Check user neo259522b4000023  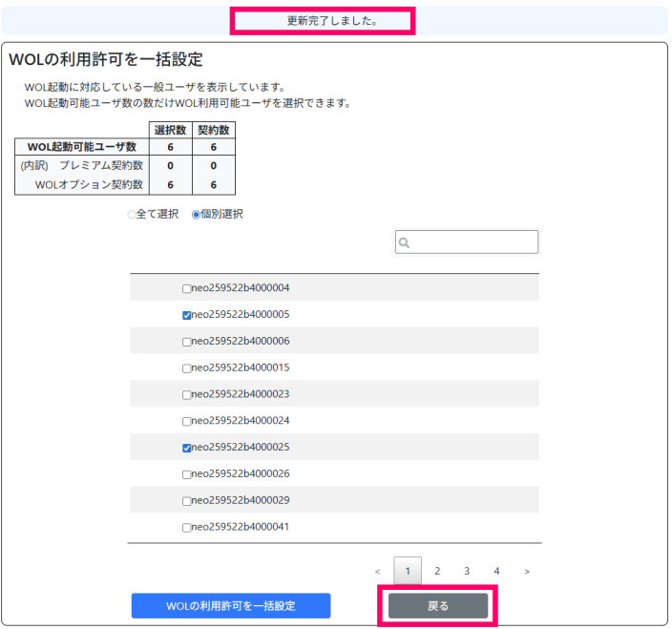tap(186, 395)
